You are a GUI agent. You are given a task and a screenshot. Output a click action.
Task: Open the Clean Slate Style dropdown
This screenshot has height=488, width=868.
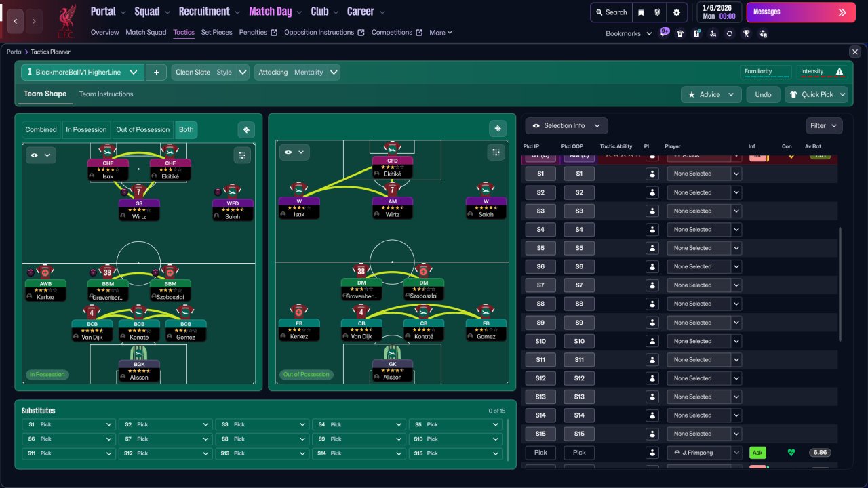point(211,73)
